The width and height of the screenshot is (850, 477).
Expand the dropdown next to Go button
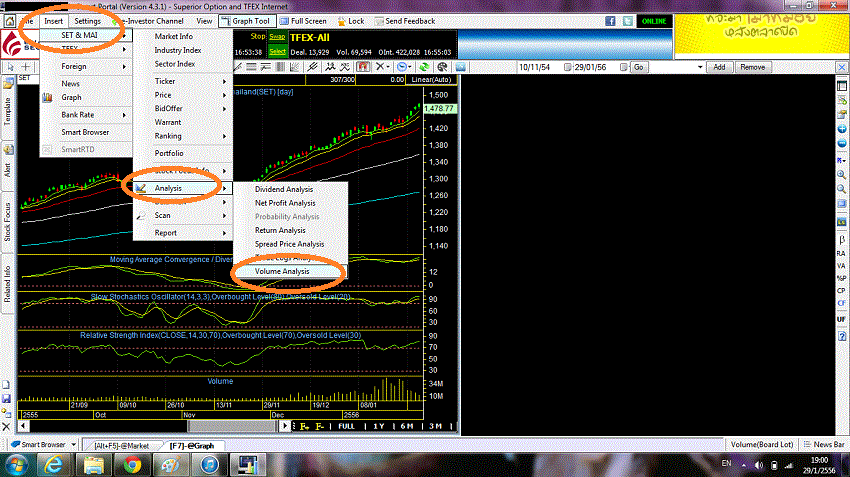(700, 67)
